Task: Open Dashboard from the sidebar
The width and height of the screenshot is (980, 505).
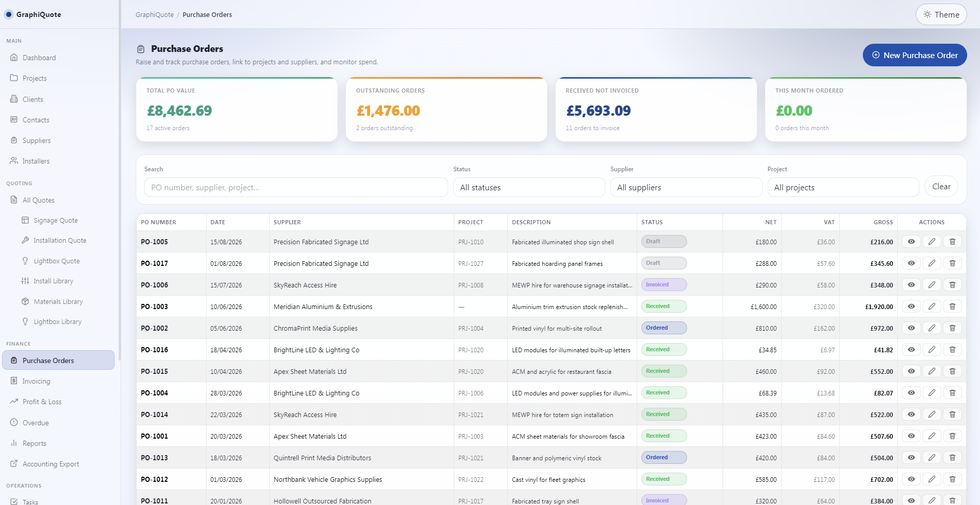Action: click(59, 58)
